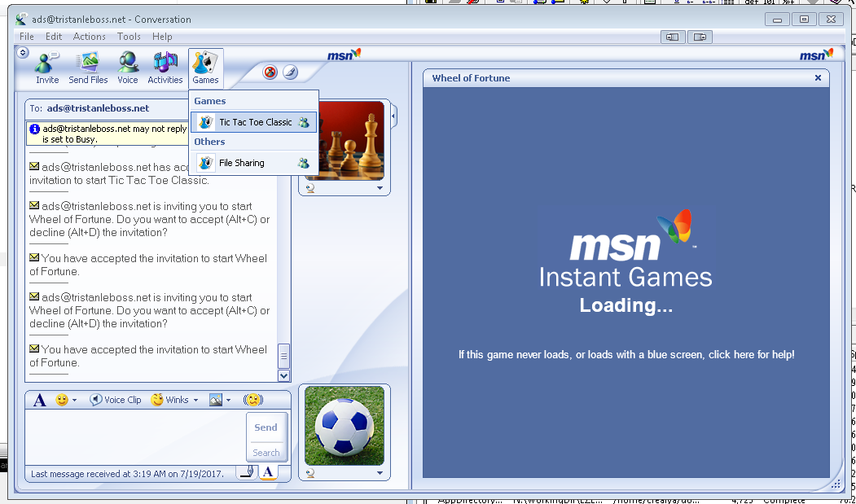
Task: Collapse display pictures with side arrow tab
Action: point(393,116)
